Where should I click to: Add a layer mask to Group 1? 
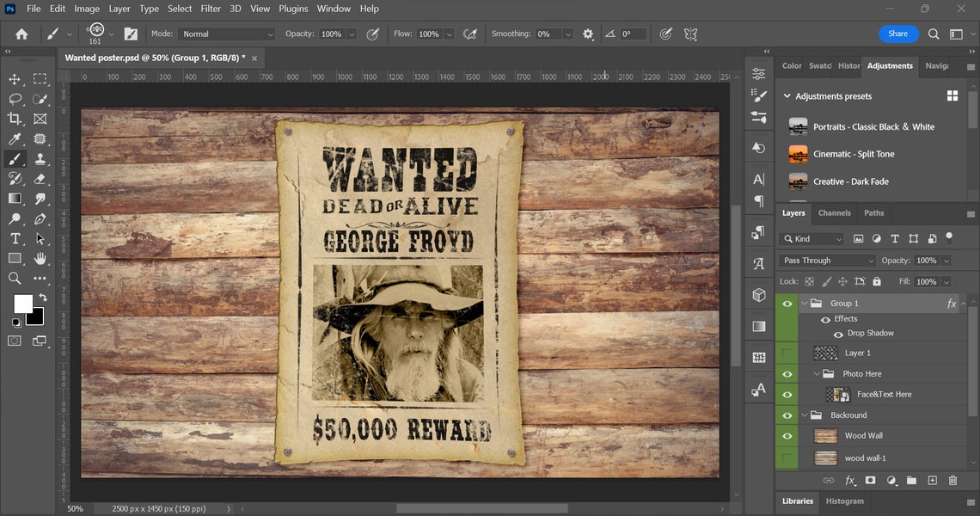(x=870, y=481)
